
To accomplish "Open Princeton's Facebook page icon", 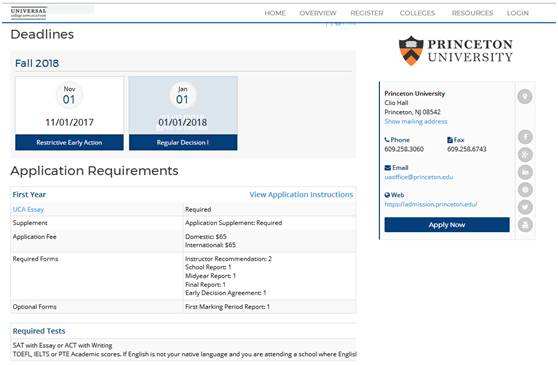I will (525, 137).
